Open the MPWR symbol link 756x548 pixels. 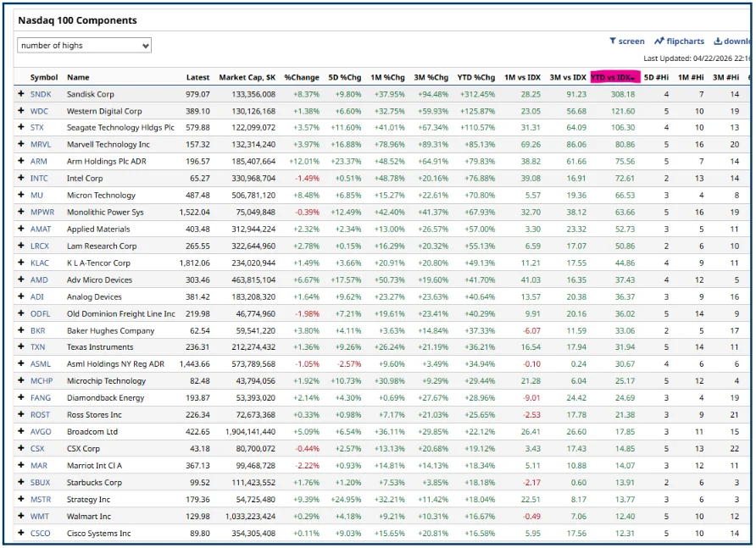point(42,212)
